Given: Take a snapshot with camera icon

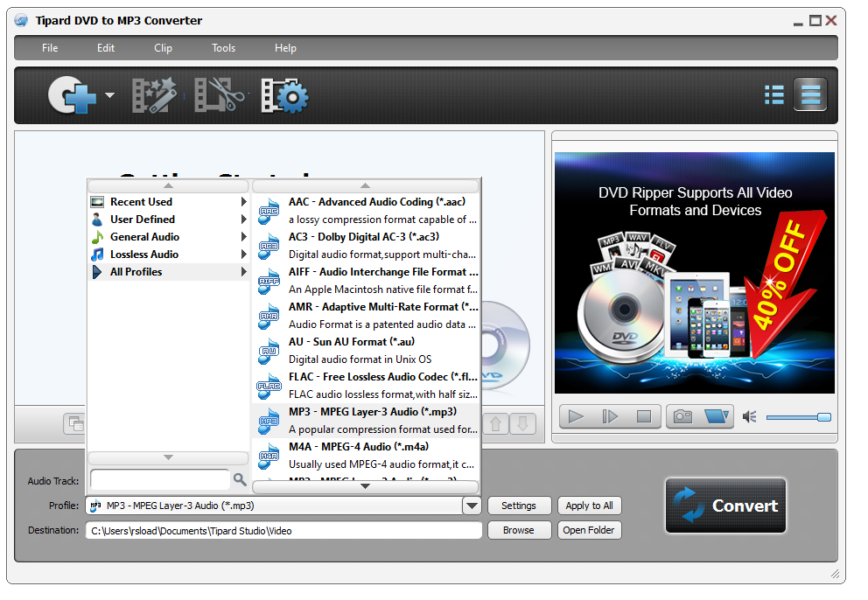Looking at the screenshot, I should (x=683, y=417).
